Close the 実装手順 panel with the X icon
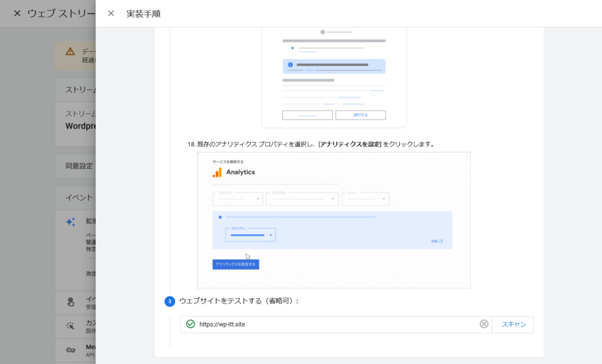 [111, 14]
